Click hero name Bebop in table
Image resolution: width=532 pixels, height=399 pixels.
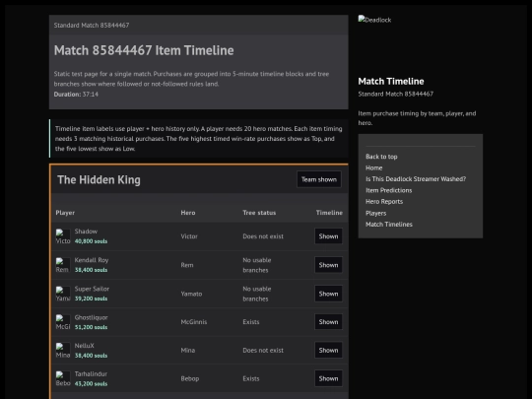pos(190,378)
